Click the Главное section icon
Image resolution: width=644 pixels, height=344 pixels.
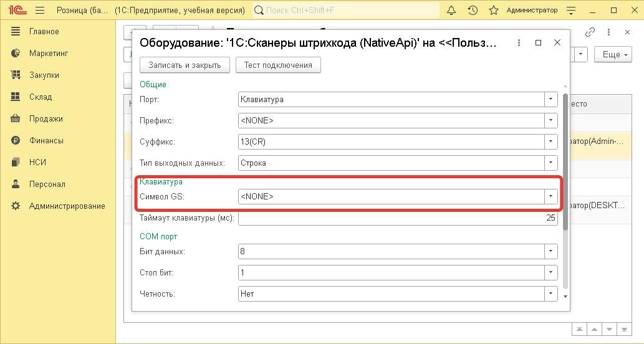coord(16,31)
